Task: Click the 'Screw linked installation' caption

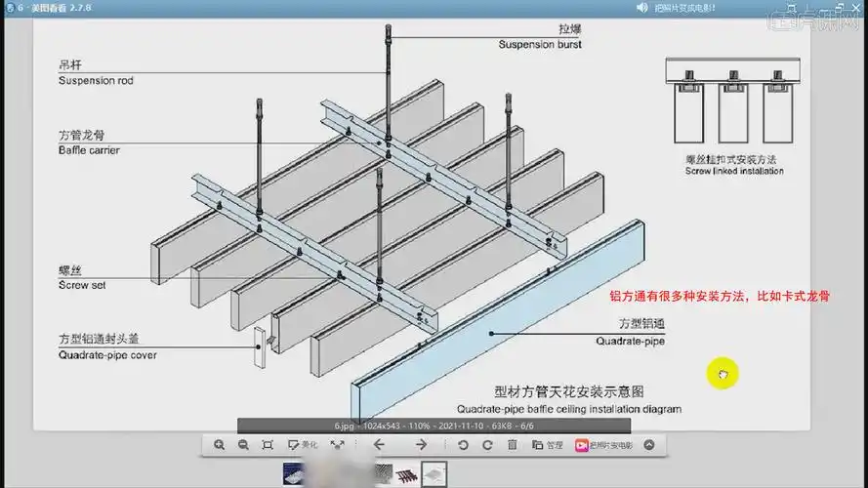Action: point(734,172)
